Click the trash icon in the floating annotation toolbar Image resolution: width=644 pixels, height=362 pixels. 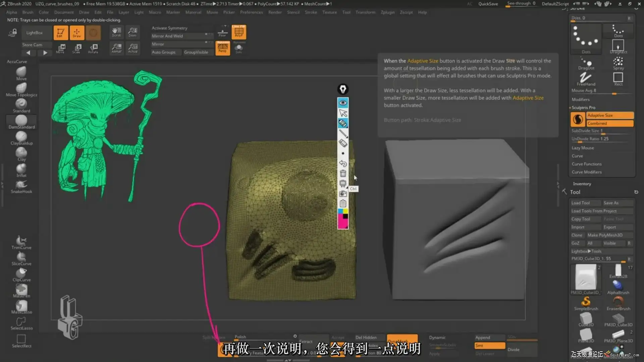[x=343, y=173]
